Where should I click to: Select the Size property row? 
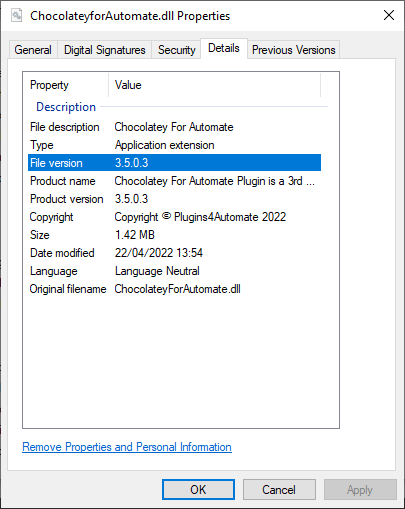point(174,235)
